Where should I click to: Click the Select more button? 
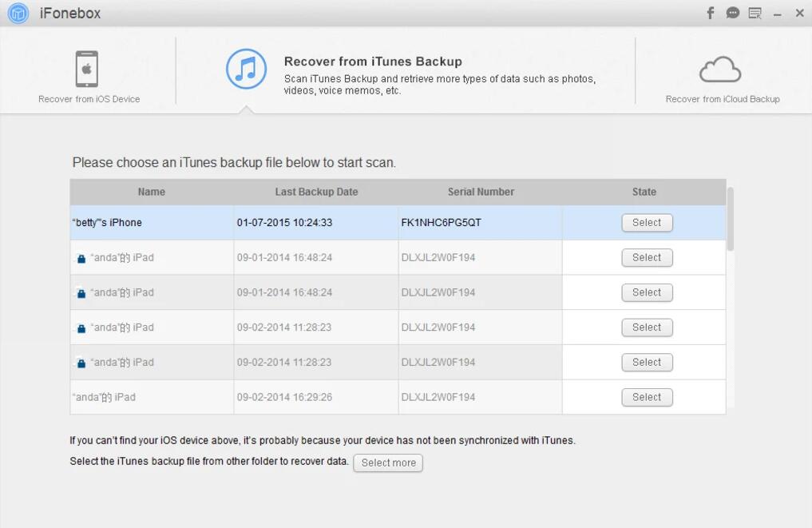click(388, 462)
